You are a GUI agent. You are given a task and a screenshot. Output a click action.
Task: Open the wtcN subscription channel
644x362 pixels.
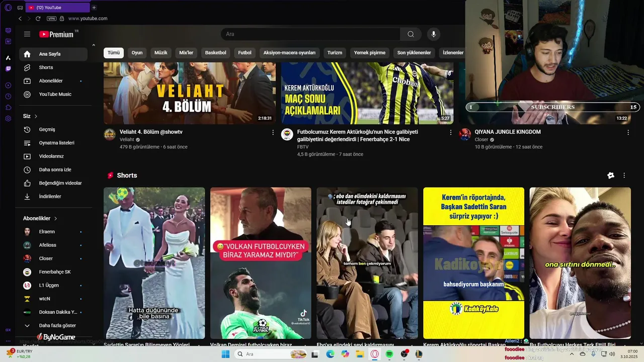[53, 299]
